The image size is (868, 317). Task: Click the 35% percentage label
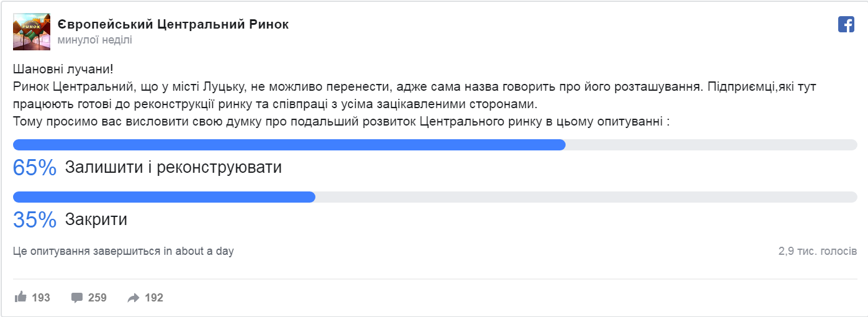(x=35, y=219)
